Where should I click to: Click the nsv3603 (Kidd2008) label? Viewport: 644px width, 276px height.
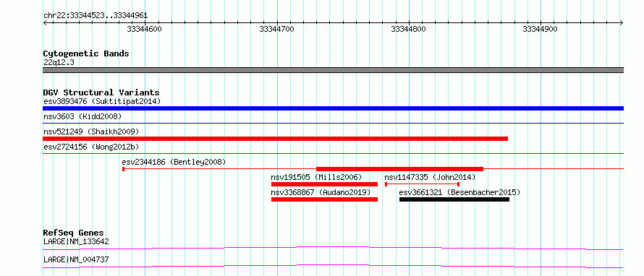[82, 116]
